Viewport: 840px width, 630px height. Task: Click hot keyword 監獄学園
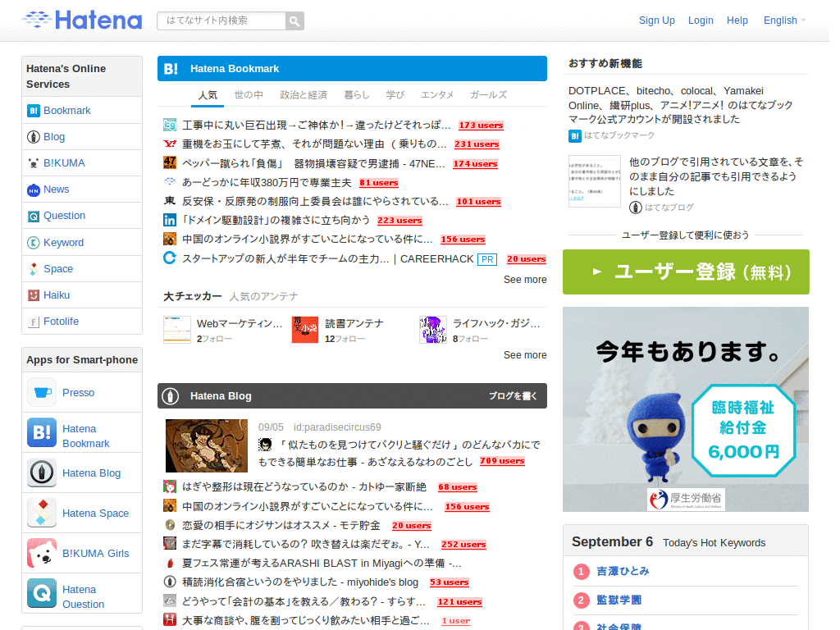tap(619, 600)
